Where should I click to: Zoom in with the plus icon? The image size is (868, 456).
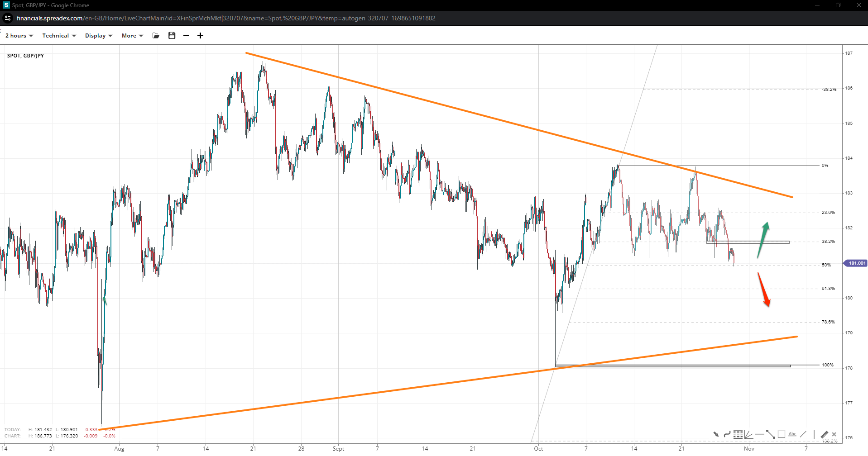(x=200, y=36)
